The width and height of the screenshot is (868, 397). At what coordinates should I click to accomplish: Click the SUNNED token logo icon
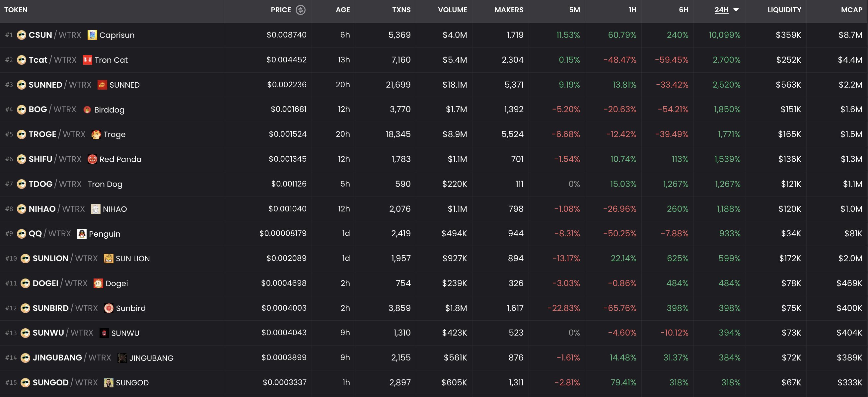click(x=102, y=85)
